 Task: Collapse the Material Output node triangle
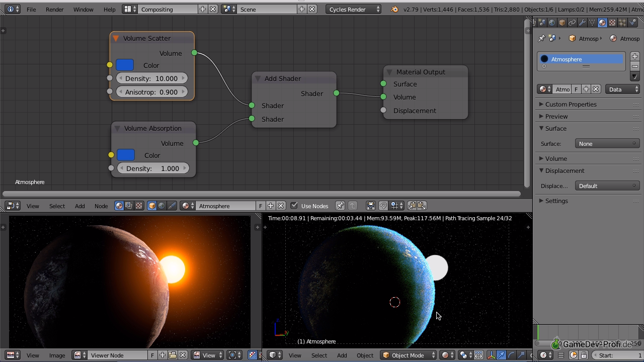coord(389,72)
